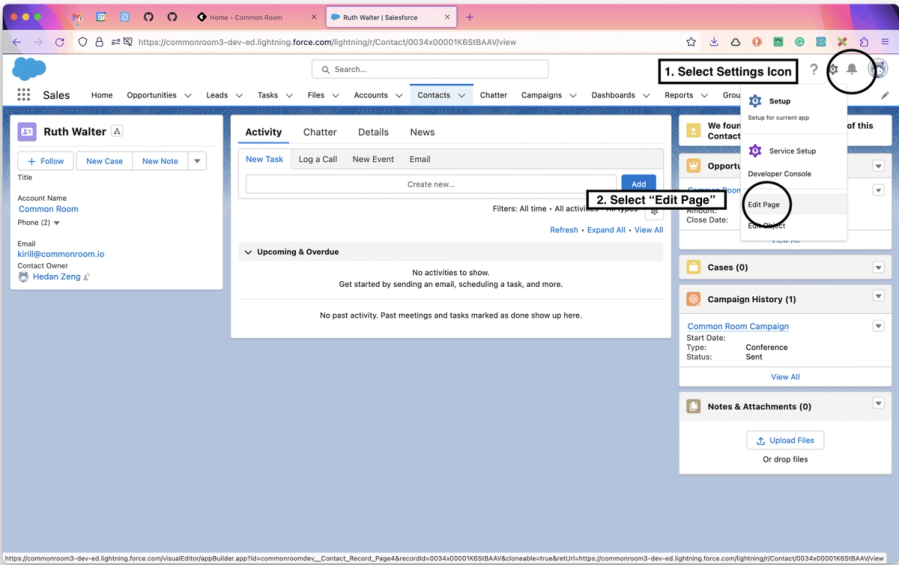This screenshot has width=899, height=565.
Task: Select the Log a Call tab
Action: pos(318,159)
